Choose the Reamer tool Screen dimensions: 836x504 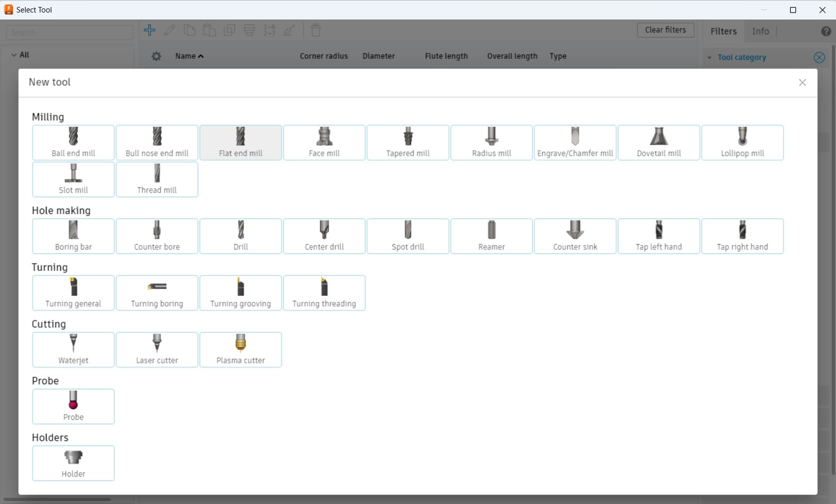click(x=491, y=237)
